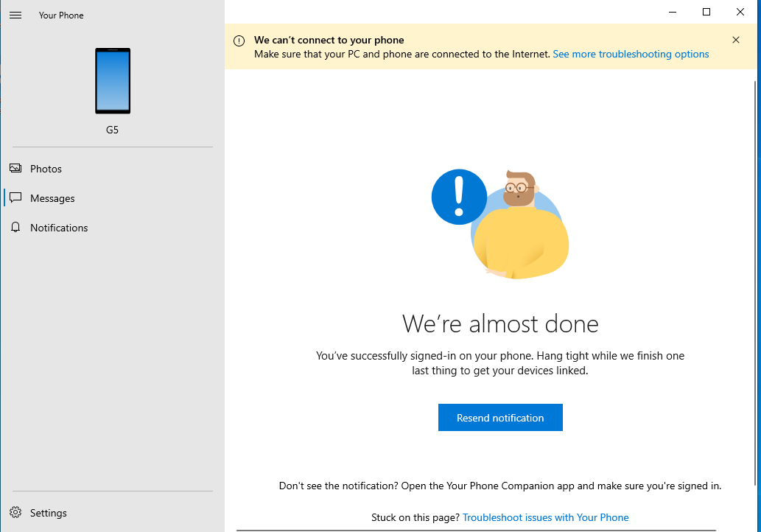
Task: Dismiss the can't connect banner
Action: pos(736,41)
